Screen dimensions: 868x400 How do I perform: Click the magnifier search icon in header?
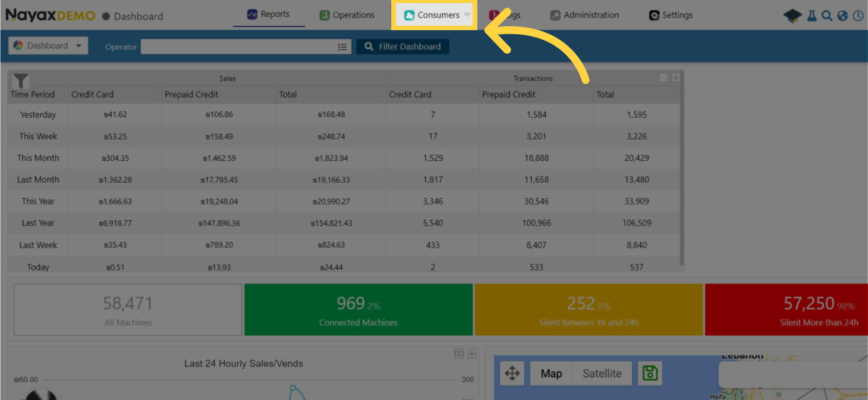click(x=827, y=16)
